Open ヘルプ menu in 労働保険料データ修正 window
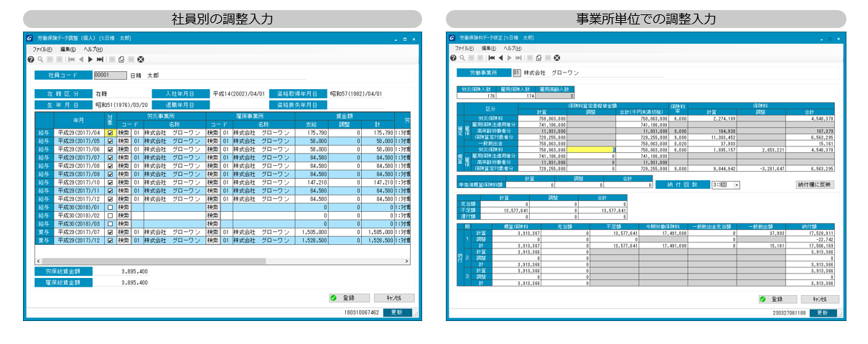The height and width of the screenshot is (344, 868). coord(513,48)
